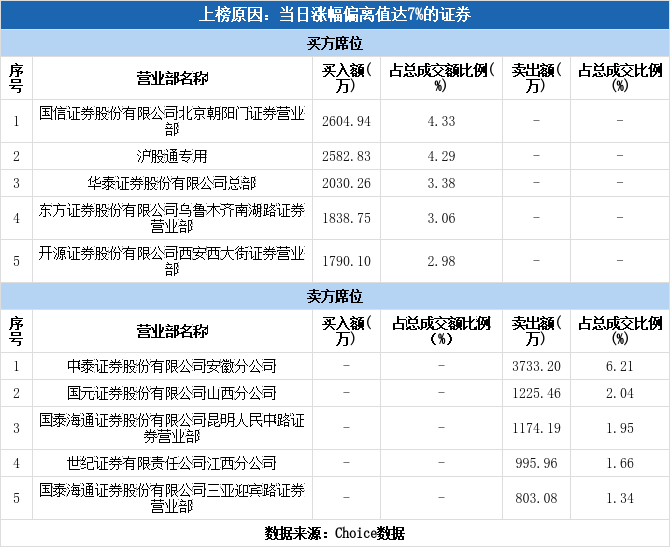
Task: Click 国元证券股份有限公司山西分公司 row name
Action: click(x=172, y=393)
